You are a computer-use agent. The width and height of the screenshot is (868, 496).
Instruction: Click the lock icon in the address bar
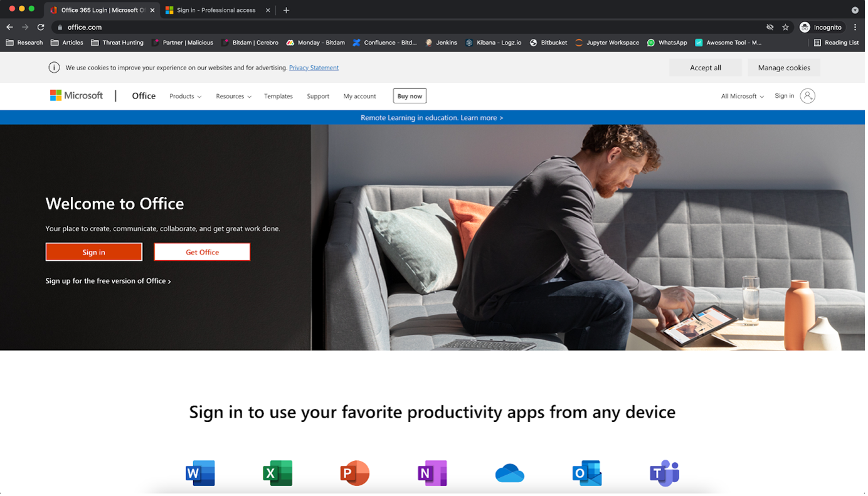coord(60,28)
